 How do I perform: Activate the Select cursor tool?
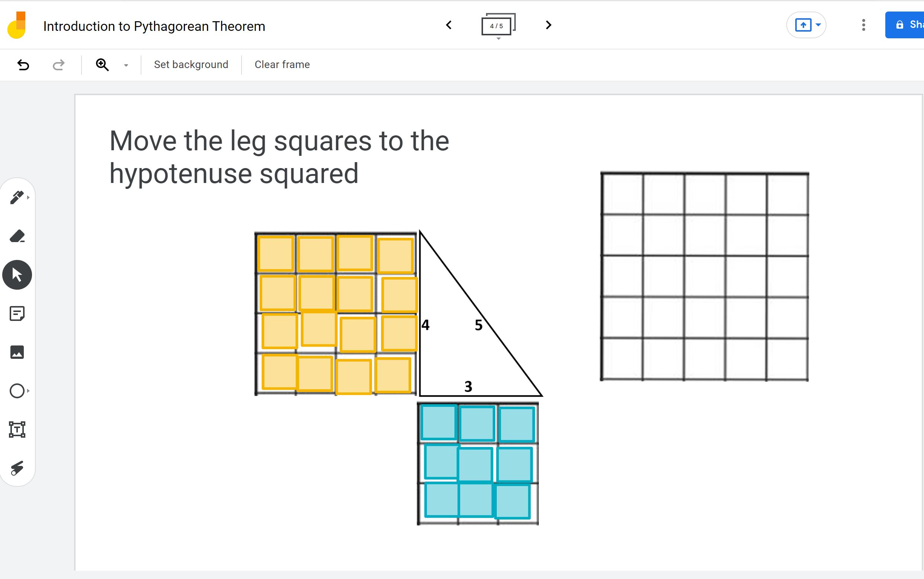click(17, 274)
